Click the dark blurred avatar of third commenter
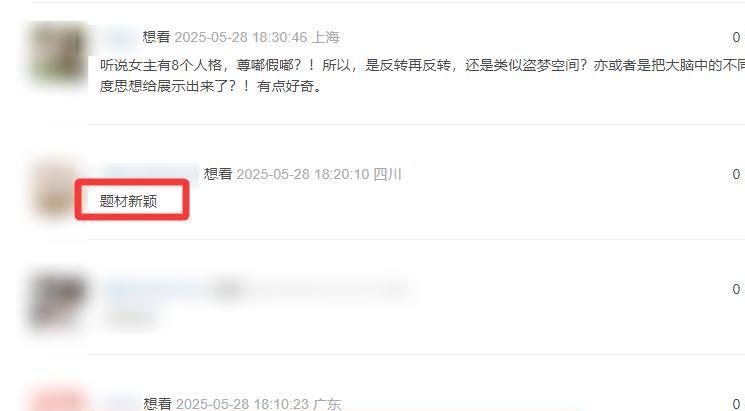The width and height of the screenshot is (745, 411). click(57, 303)
